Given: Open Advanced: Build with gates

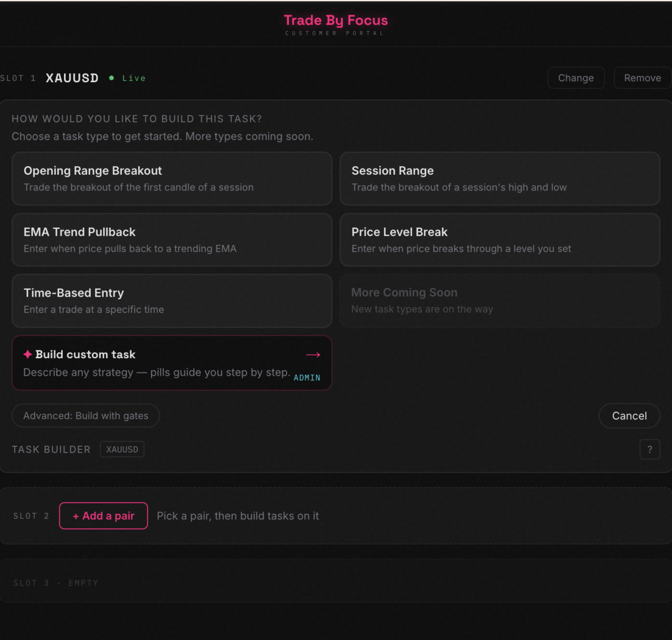Looking at the screenshot, I should (x=86, y=415).
